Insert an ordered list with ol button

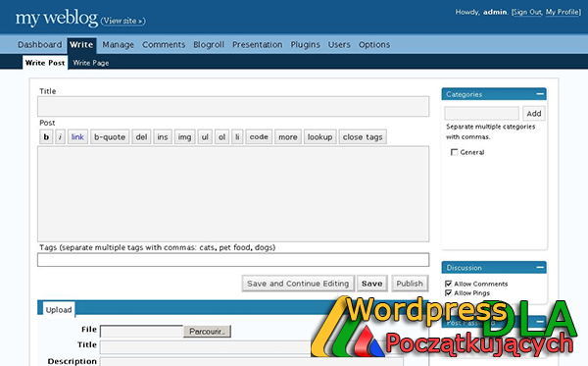click(x=221, y=137)
